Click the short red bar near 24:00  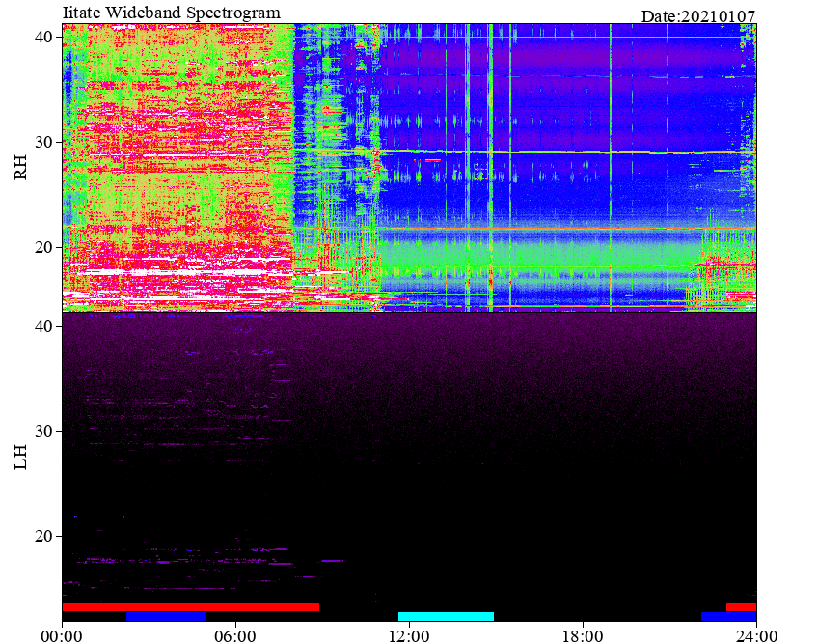[x=741, y=607]
